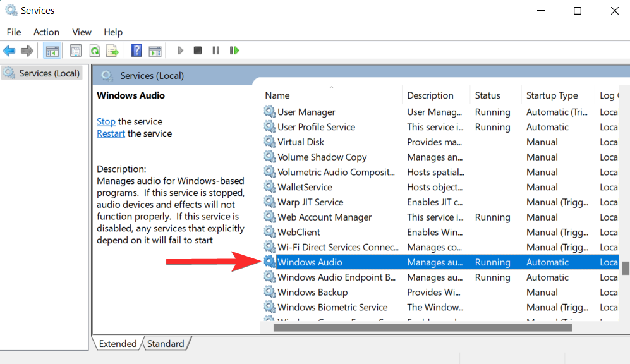The image size is (630, 364).
Task: Click the Stop the service link
Action: pyautogui.click(x=106, y=121)
